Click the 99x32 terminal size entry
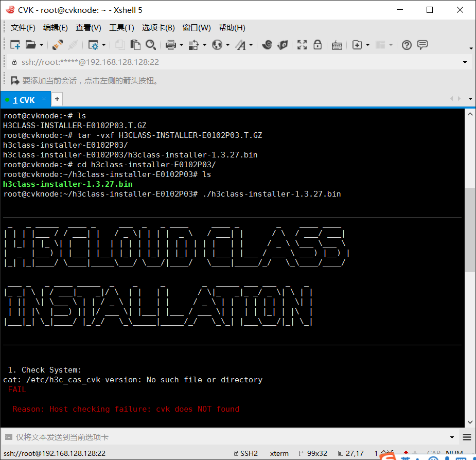 313,453
